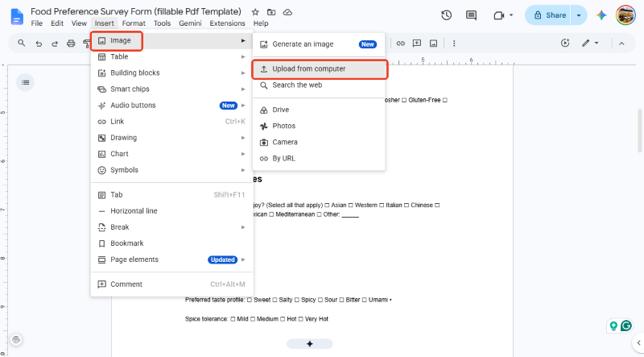644x357 pixels.
Task: Click the print icon in toolbar
Action: pos(71,44)
